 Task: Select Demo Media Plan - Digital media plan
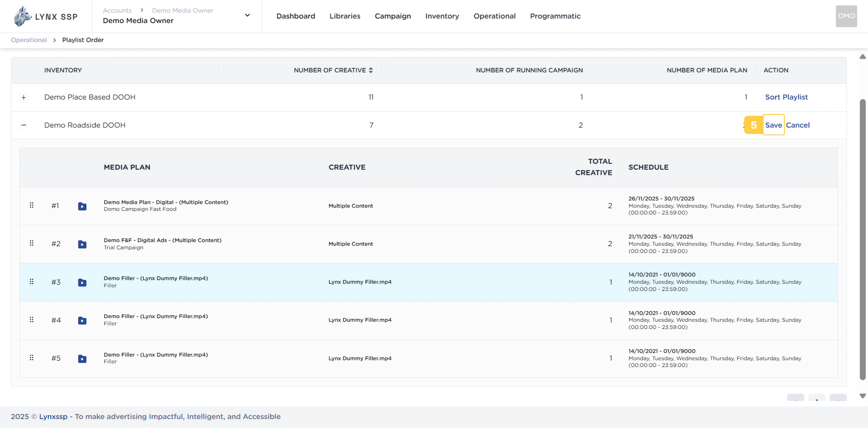166,202
